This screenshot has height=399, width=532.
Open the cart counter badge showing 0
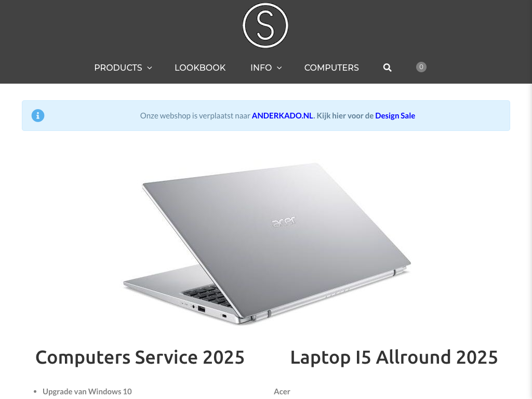[421, 67]
